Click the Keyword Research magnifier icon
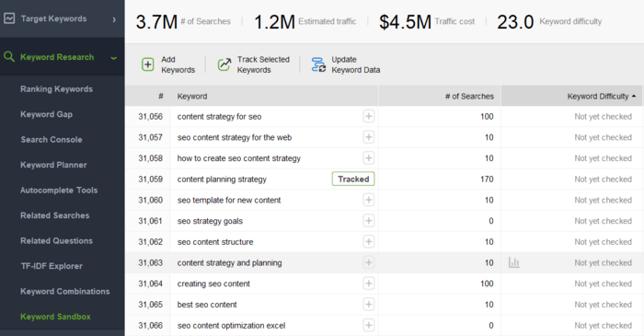This screenshot has height=336, width=644. click(x=9, y=57)
